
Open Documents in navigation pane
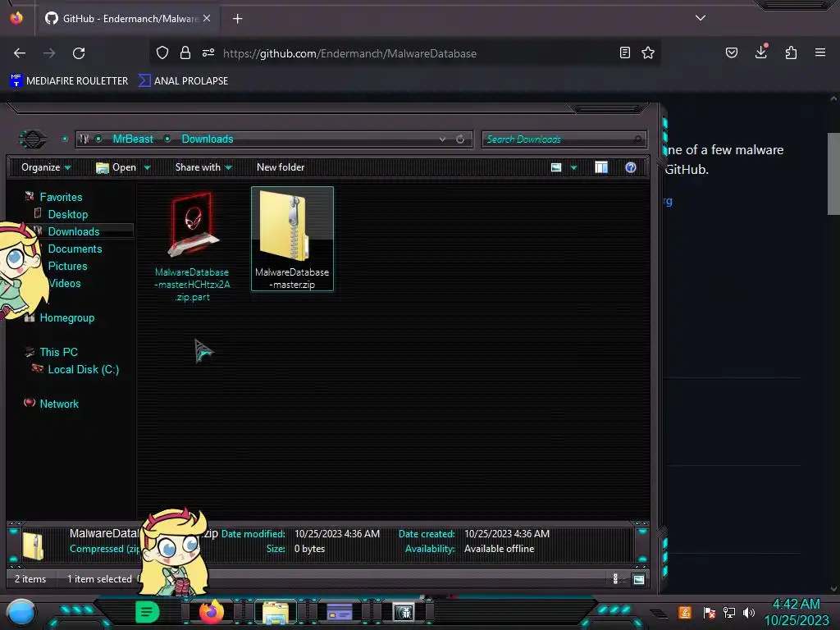pyautogui.click(x=75, y=249)
